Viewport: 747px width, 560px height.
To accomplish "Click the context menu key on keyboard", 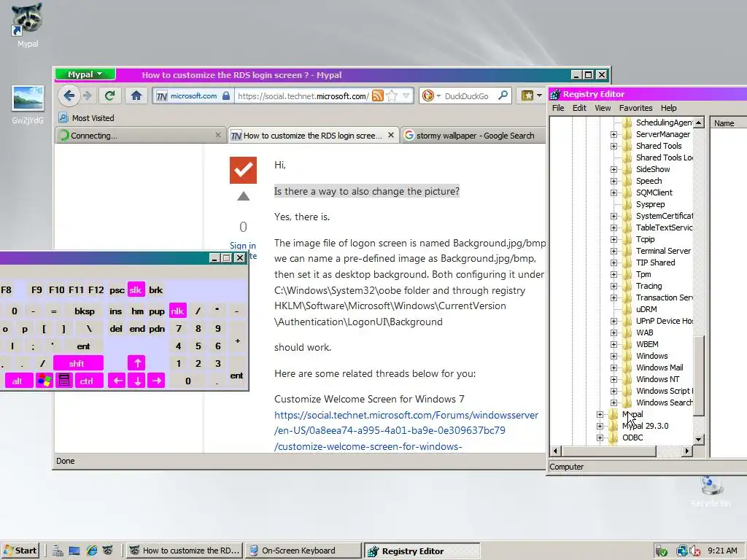I will point(64,381).
